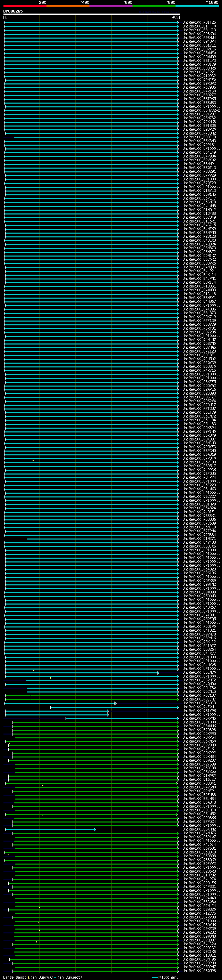Viewport: 222px width, 980px height.
Task: Click the green ~80% identity legend segment
Action: 154,6
